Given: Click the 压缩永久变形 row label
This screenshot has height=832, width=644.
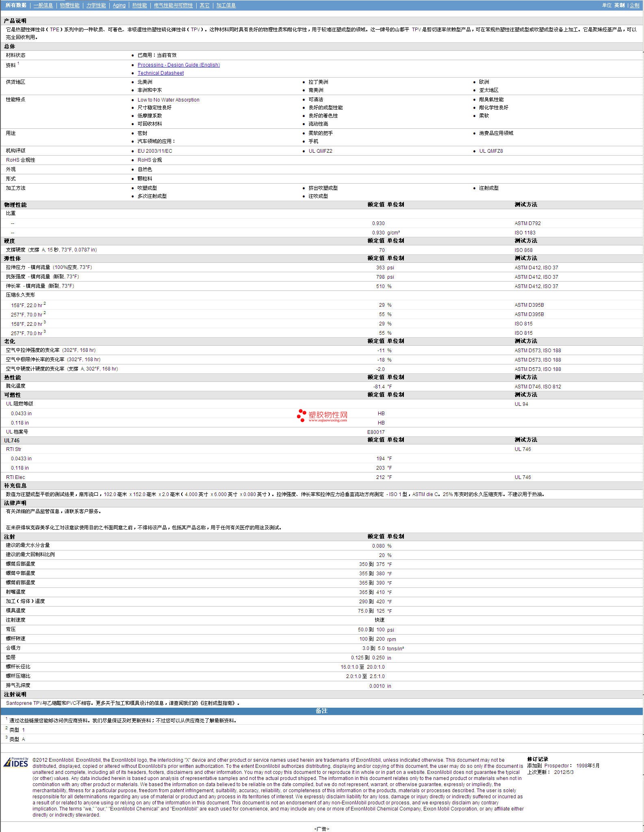Looking at the screenshot, I should 20,295.
